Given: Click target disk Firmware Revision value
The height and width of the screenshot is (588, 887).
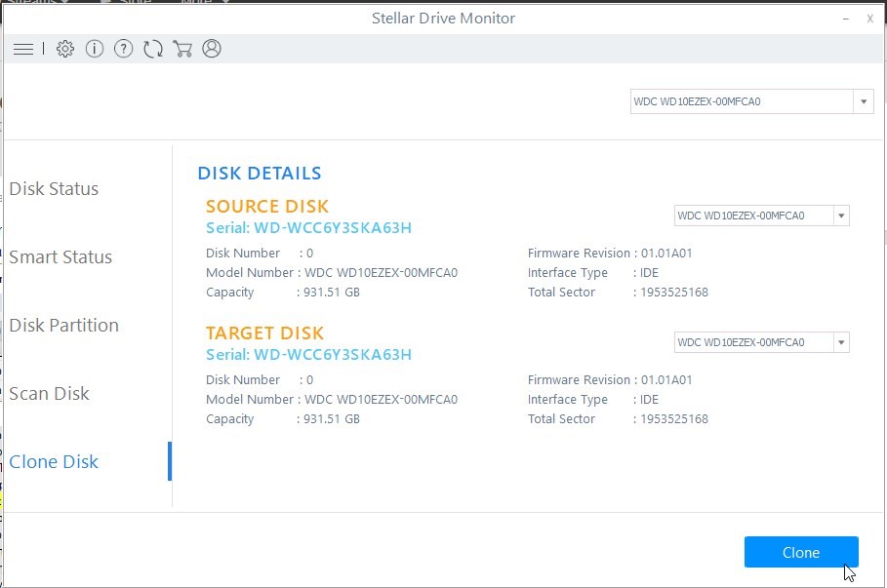Looking at the screenshot, I should point(666,380).
